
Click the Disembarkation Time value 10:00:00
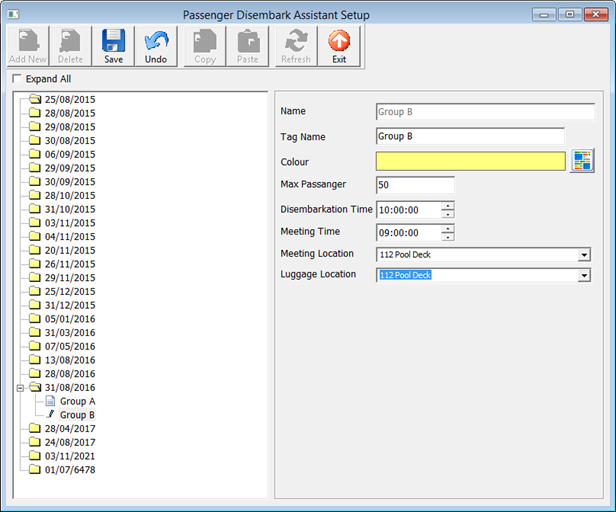click(399, 210)
